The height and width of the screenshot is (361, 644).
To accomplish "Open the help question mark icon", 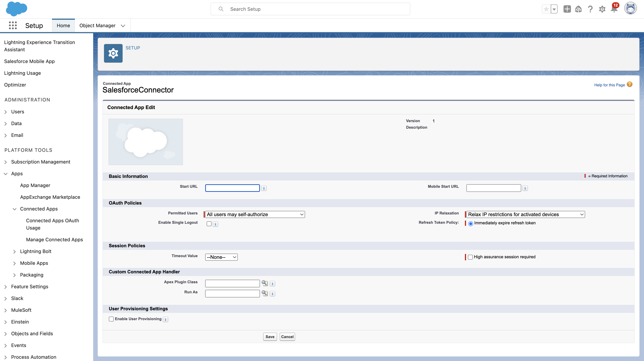I will pyautogui.click(x=590, y=9).
